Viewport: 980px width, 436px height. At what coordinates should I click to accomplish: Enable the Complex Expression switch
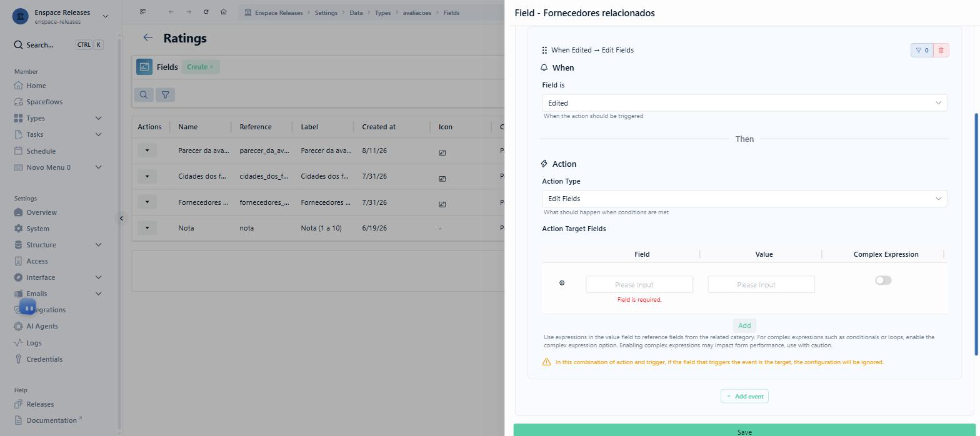883,280
